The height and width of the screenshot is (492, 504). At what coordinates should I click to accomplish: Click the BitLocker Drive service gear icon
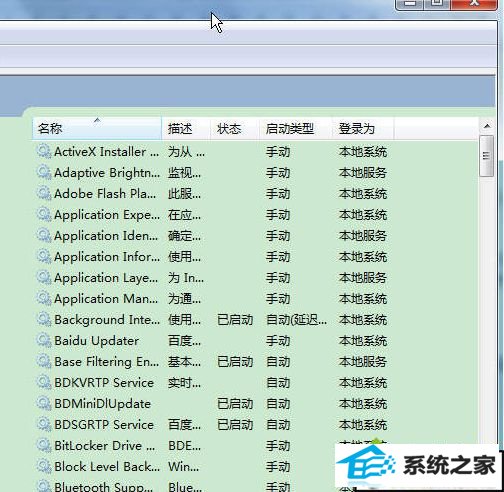click(44, 445)
